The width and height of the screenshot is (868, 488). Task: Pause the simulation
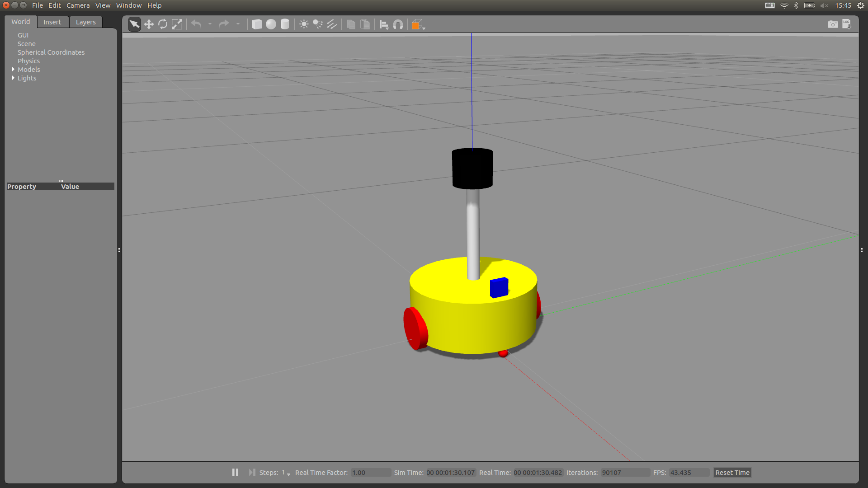click(235, 472)
